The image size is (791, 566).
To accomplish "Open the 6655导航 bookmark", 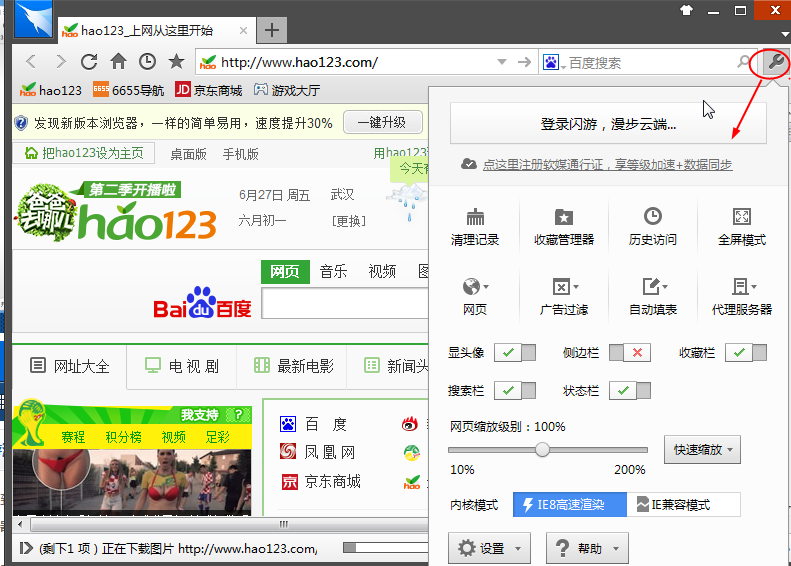I will (129, 90).
